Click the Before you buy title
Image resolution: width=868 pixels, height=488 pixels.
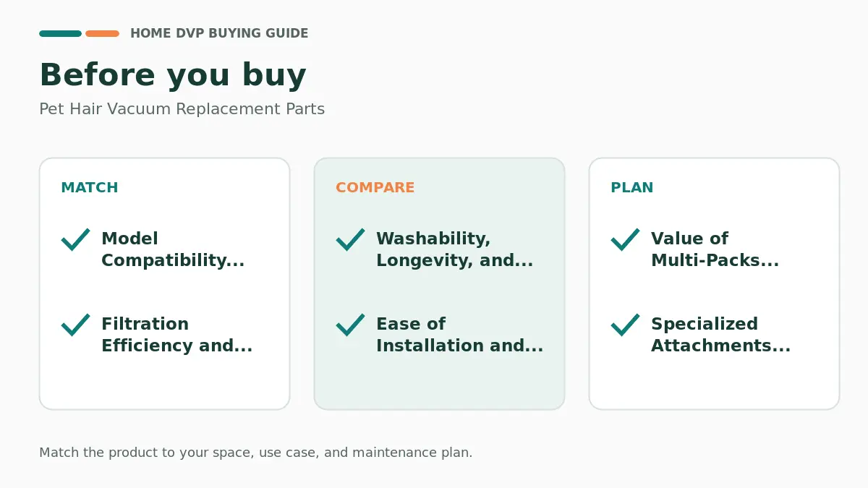coord(173,75)
